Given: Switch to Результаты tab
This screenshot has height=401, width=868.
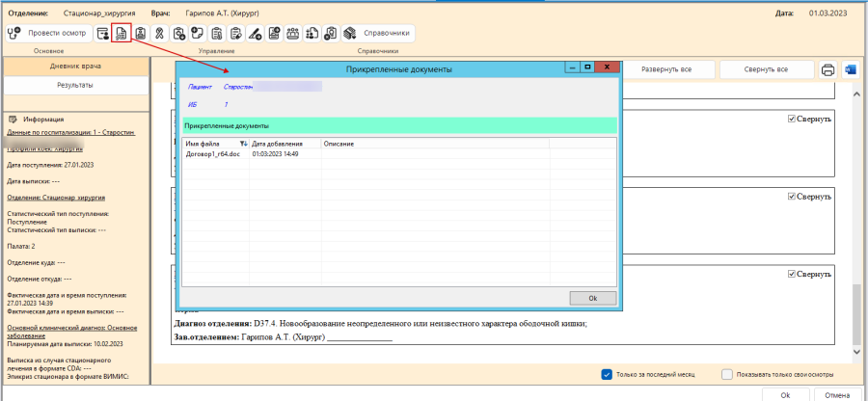Looking at the screenshot, I should click(x=76, y=85).
